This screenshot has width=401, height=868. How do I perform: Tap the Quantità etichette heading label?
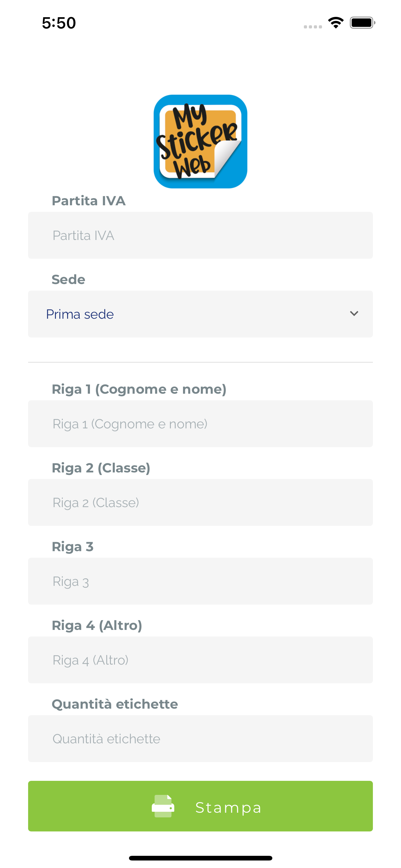point(115,704)
